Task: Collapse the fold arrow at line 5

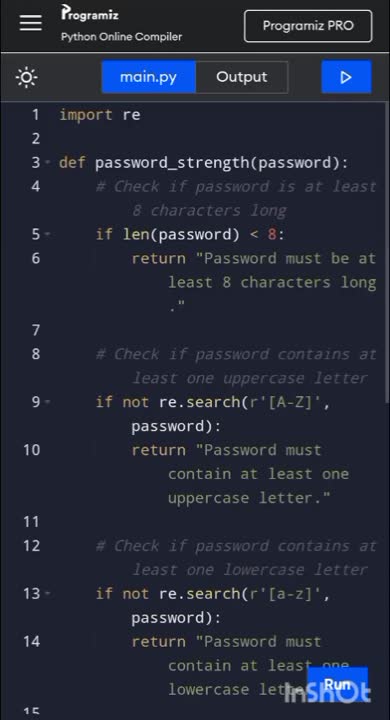Action: [48, 234]
